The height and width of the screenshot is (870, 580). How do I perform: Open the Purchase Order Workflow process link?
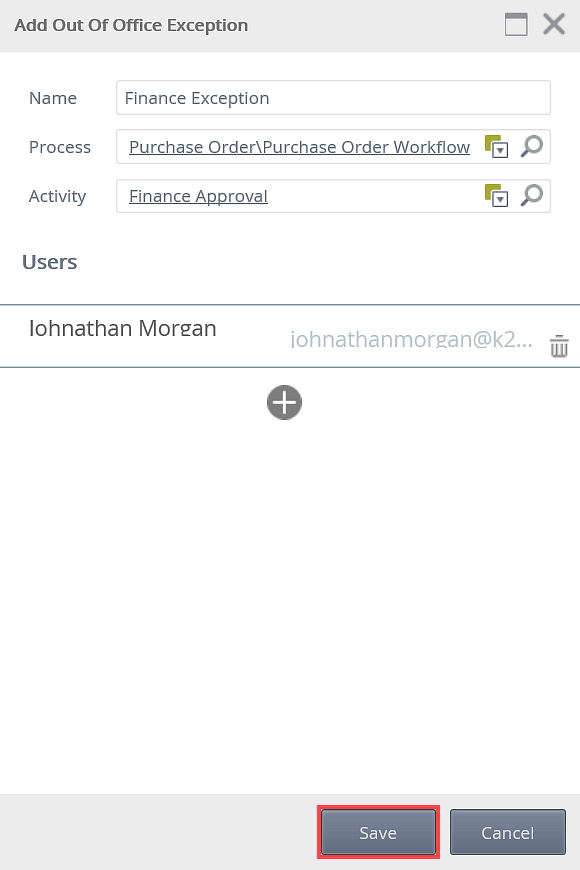click(299, 147)
